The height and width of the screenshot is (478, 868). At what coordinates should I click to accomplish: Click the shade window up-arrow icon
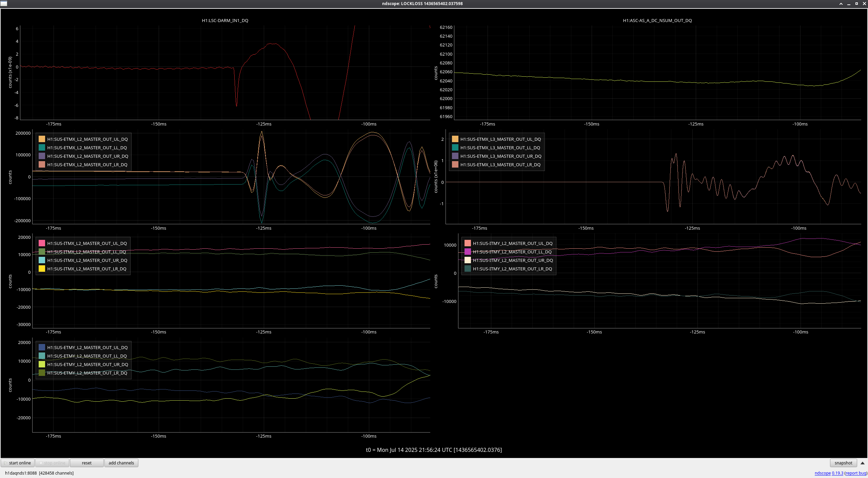tap(841, 4)
